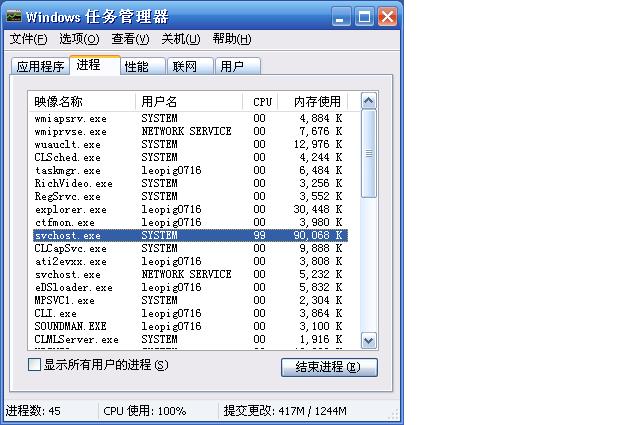
Task: Open the 联网 tab
Action: pyautogui.click(x=191, y=66)
